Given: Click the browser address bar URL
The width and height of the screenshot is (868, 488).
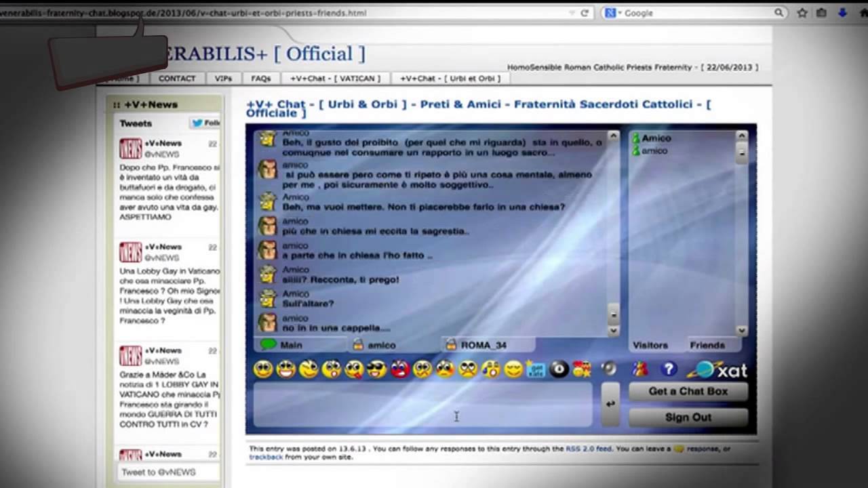Looking at the screenshot, I should (x=183, y=13).
